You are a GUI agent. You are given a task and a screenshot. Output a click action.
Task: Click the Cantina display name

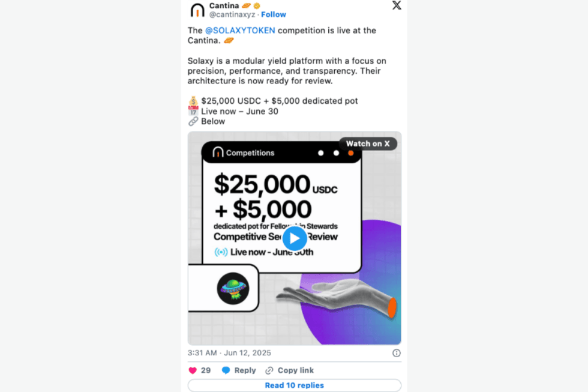point(224,5)
